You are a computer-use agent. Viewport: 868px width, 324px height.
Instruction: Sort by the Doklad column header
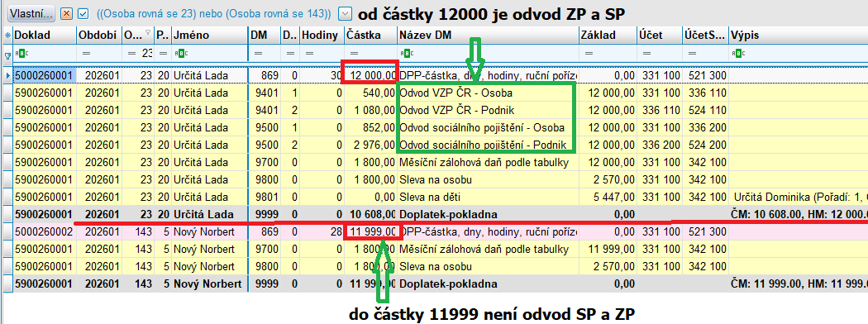pyautogui.click(x=45, y=36)
